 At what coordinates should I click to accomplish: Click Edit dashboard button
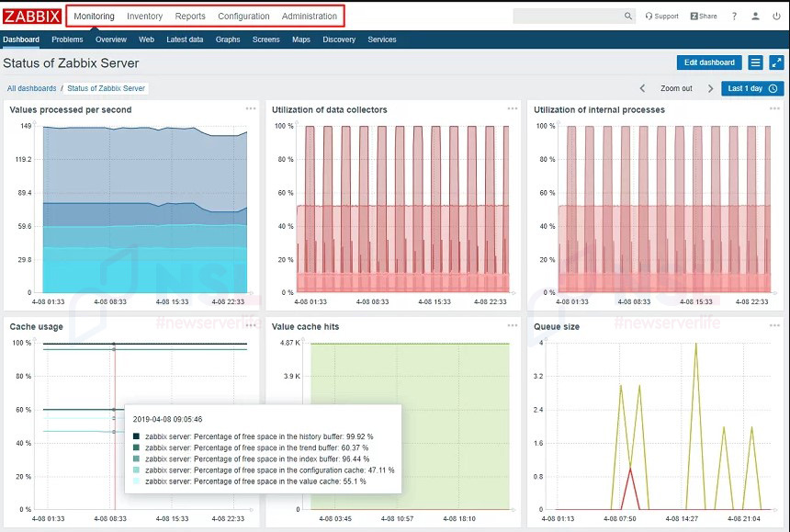tap(709, 62)
